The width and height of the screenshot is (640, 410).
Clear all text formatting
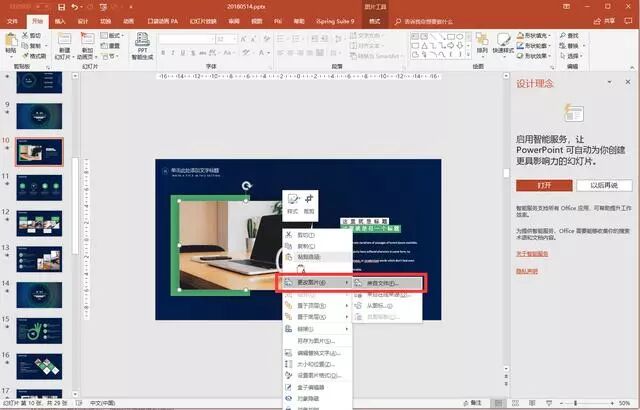(x=267, y=39)
